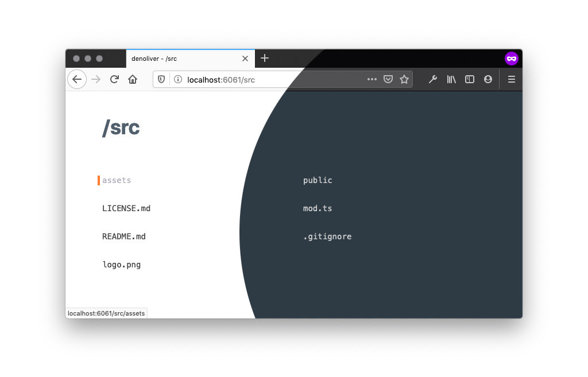Save page to Pocket

click(x=388, y=80)
